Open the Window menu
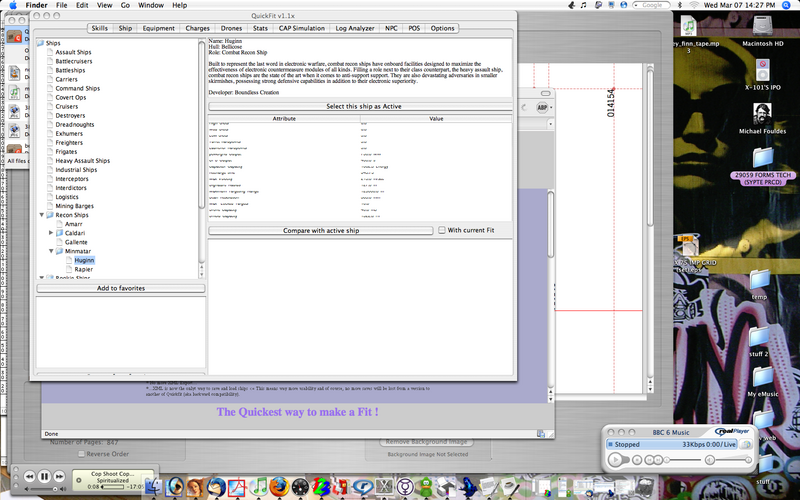The height and width of the screenshot is (500, 800). (x=151, y=5)
